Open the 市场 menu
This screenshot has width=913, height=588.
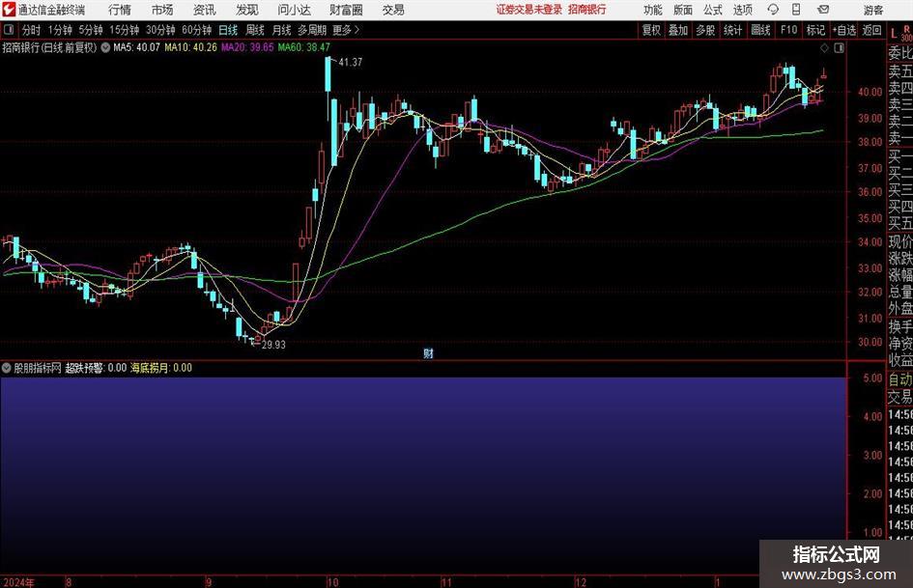point(162,10)
